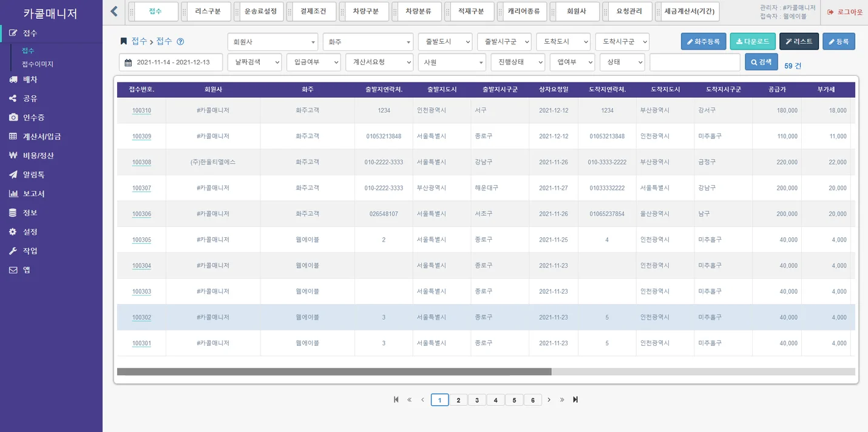Open order number 100310 link
The height and width of the screenshot is (432, 868).
tap(141, 111)
